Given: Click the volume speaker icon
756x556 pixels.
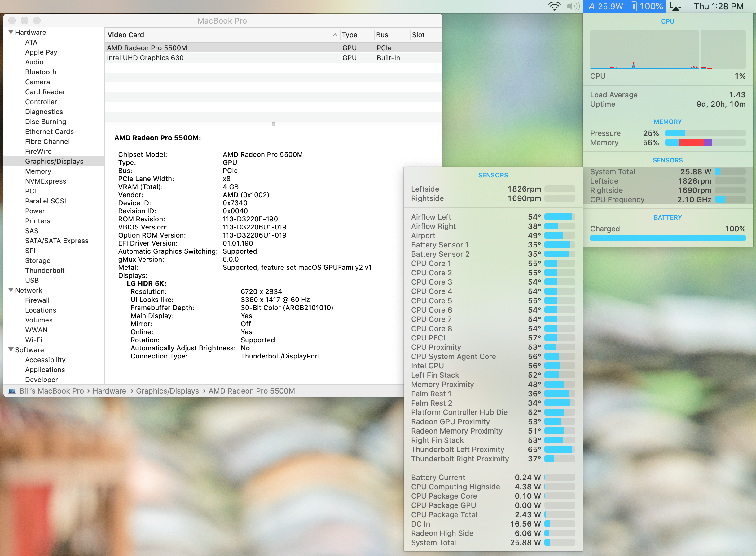Looking at the screenshot, I should [x=573, y=6].
